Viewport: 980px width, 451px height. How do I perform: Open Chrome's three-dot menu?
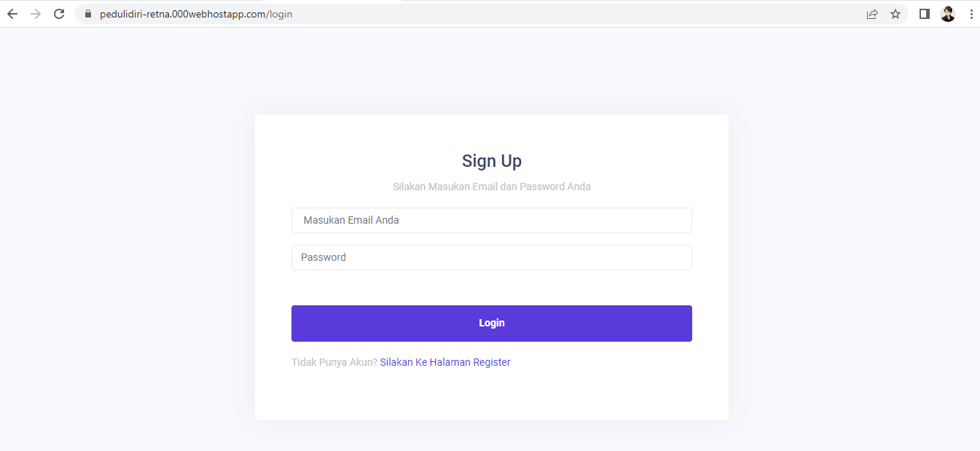coord(971,14)
